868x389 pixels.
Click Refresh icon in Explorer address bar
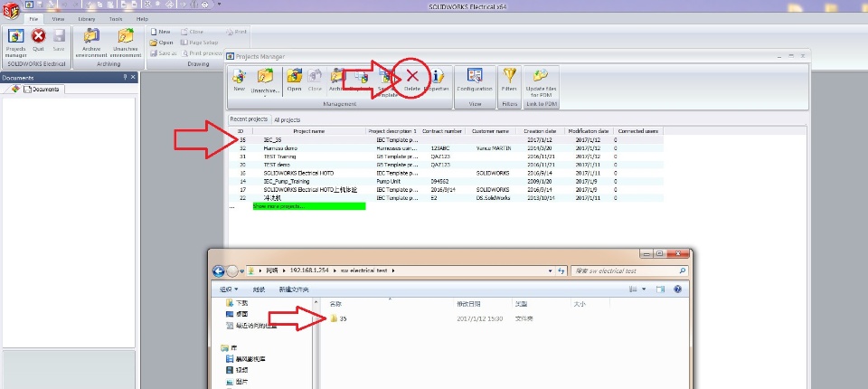coord(561,271)
